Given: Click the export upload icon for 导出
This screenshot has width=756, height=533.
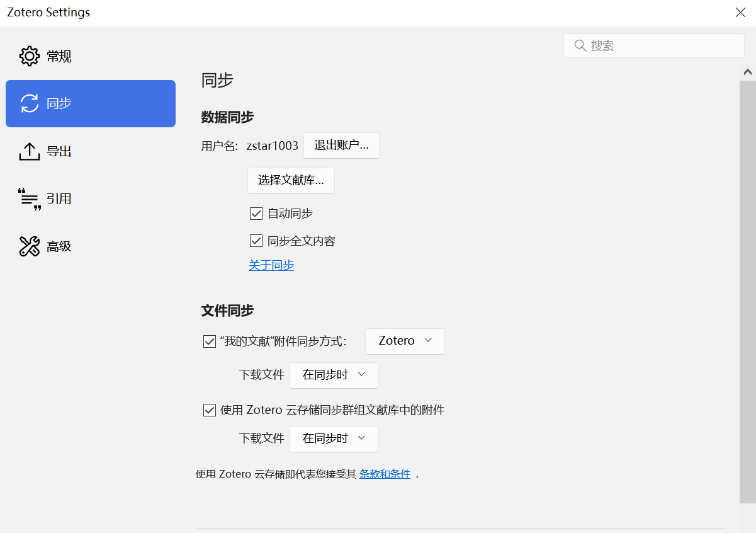Looking at the screenshot, I should tap(30, 151).
